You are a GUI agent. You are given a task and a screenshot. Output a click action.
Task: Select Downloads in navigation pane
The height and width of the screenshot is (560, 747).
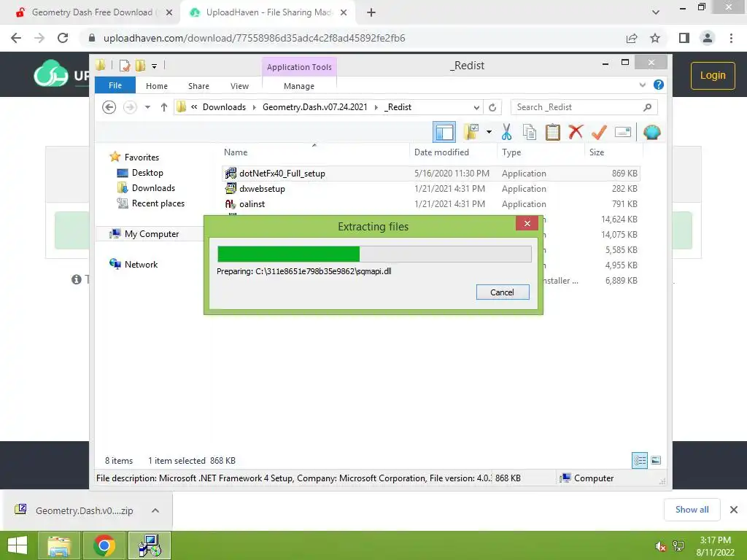pos(153,187)
